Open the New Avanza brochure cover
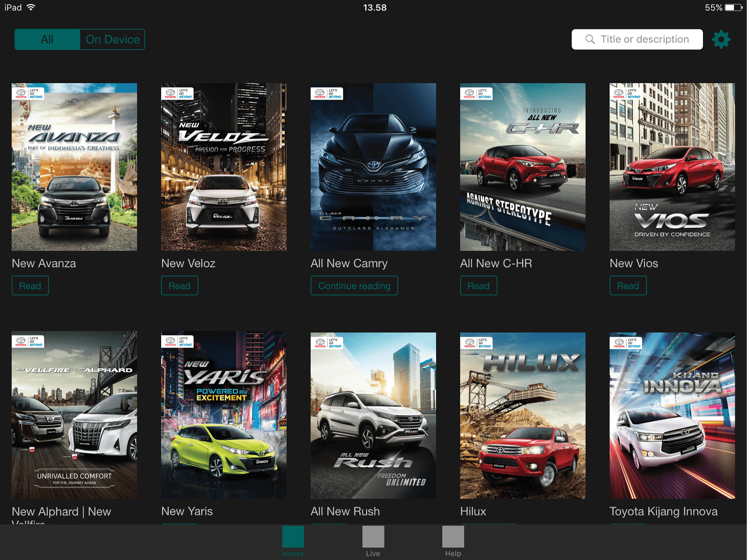This screenshot has width=747, height=560. 74,167
